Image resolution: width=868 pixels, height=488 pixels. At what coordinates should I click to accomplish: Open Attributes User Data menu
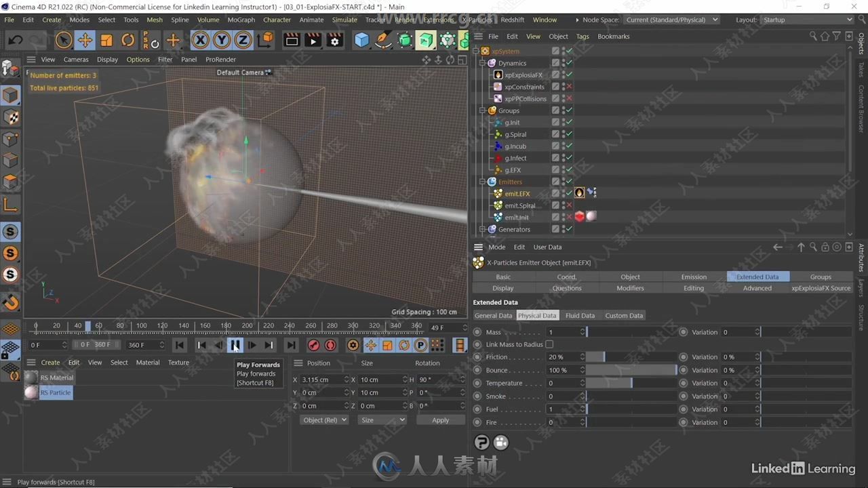pyautogui.click(x=547, y=247)
